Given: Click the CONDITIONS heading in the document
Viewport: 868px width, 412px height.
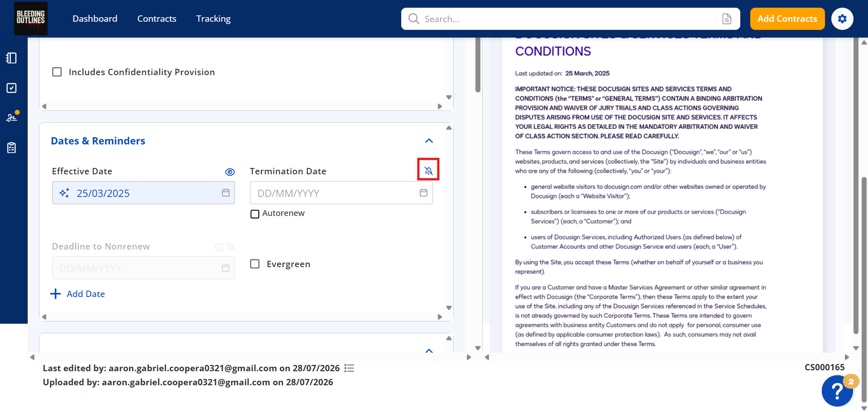Looking at the screenshot, I should (553, 51).
